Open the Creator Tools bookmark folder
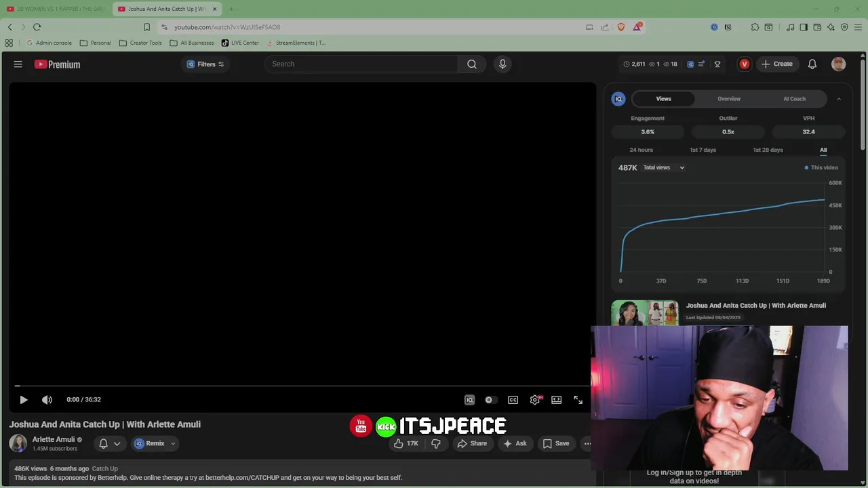The height and width of the screenshot is (488, 868). point(140,43)
